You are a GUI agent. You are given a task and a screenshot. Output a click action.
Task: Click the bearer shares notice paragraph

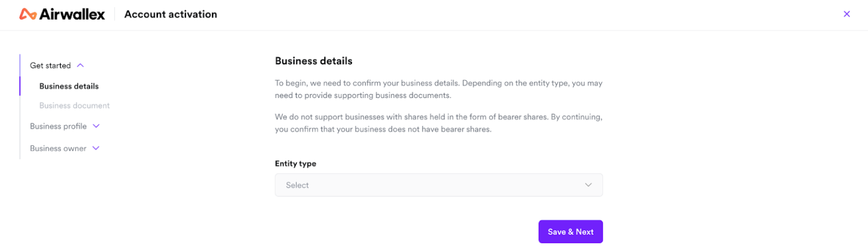coord(438,123)
